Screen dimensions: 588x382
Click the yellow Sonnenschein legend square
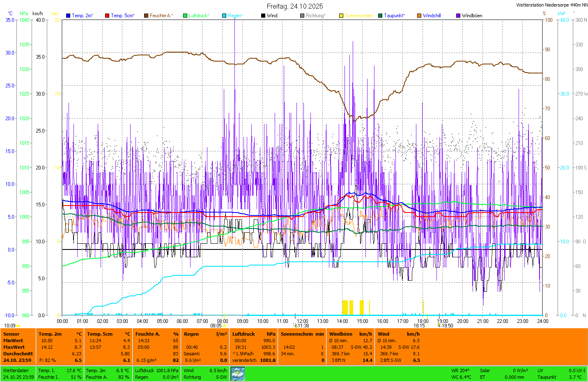pos(341,16)
